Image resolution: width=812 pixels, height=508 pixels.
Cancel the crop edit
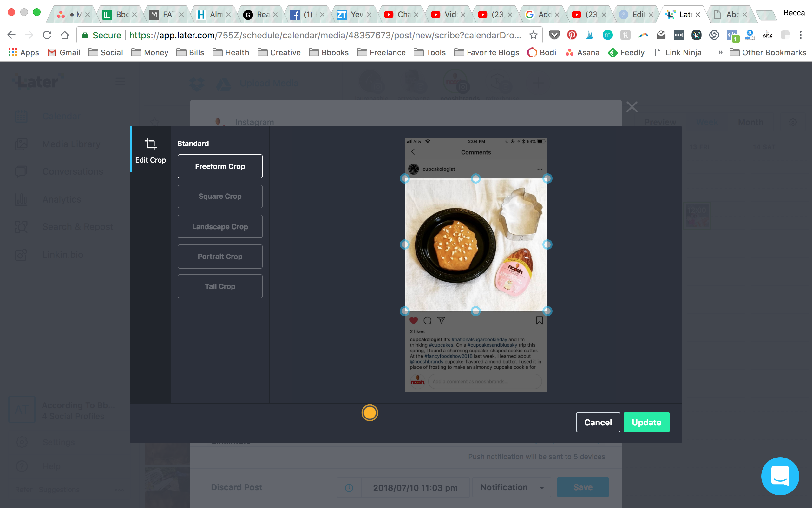point(598,422)
